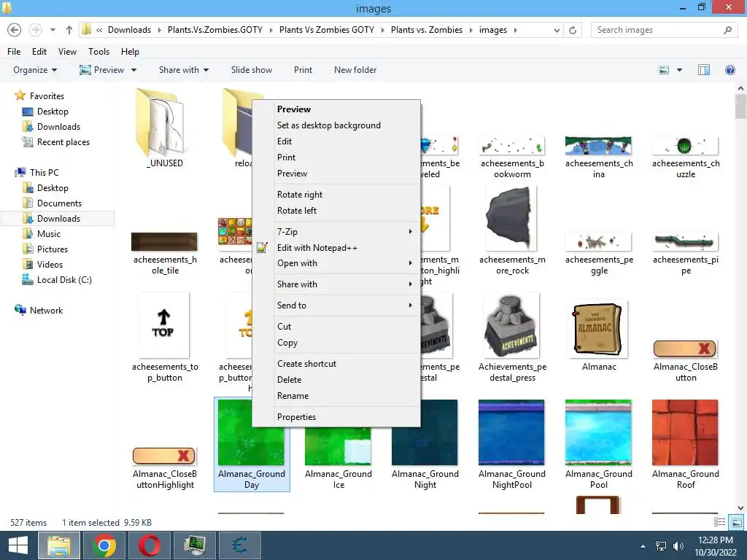
Task: Open the _UNUSED folder
Action: 164,128
